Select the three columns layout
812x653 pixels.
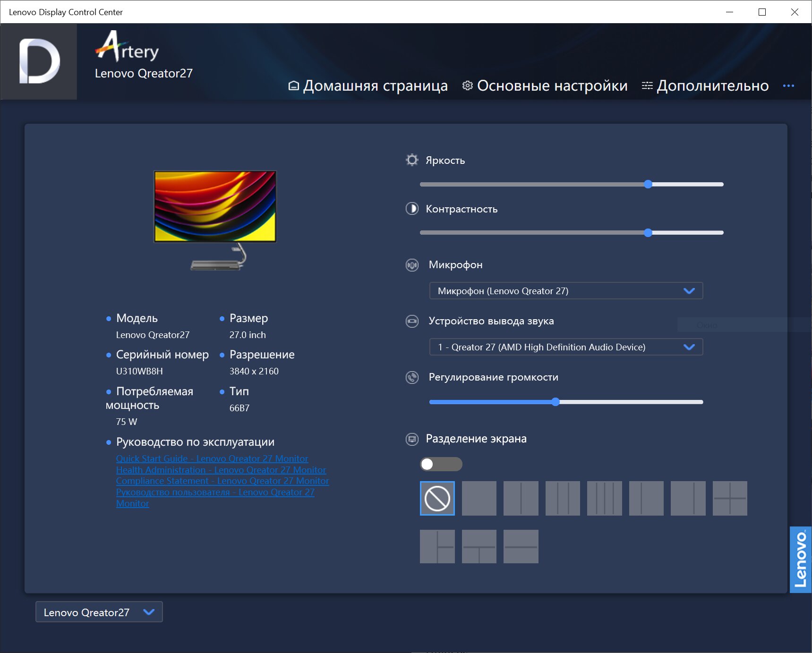[563, 498]
